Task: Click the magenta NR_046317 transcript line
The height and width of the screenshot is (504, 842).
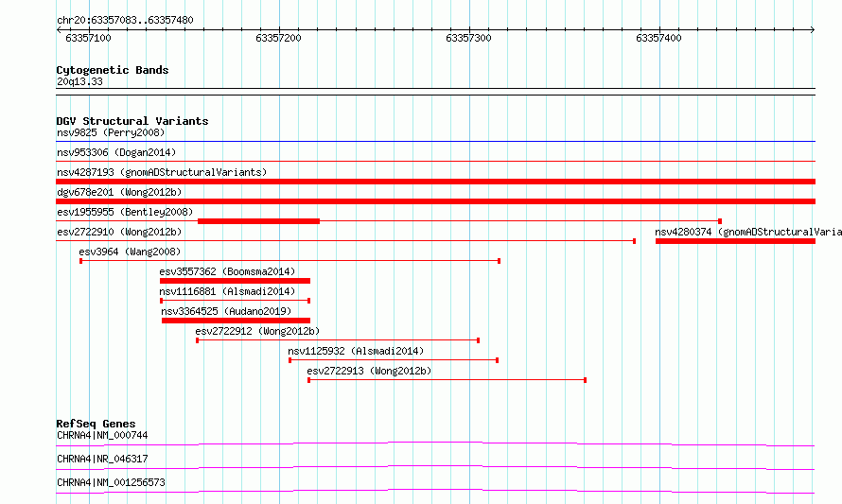Action: [x=435, y=467]
